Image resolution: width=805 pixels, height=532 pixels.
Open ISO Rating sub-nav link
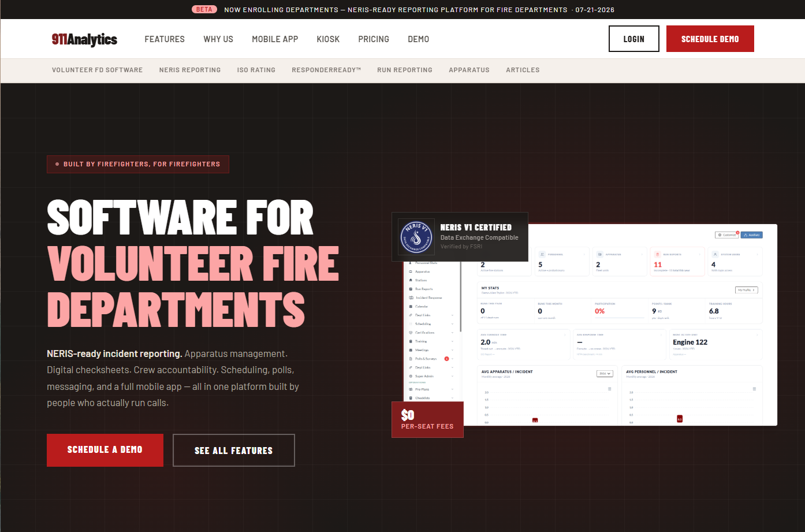pyautogui.click(x=256, y=70)
